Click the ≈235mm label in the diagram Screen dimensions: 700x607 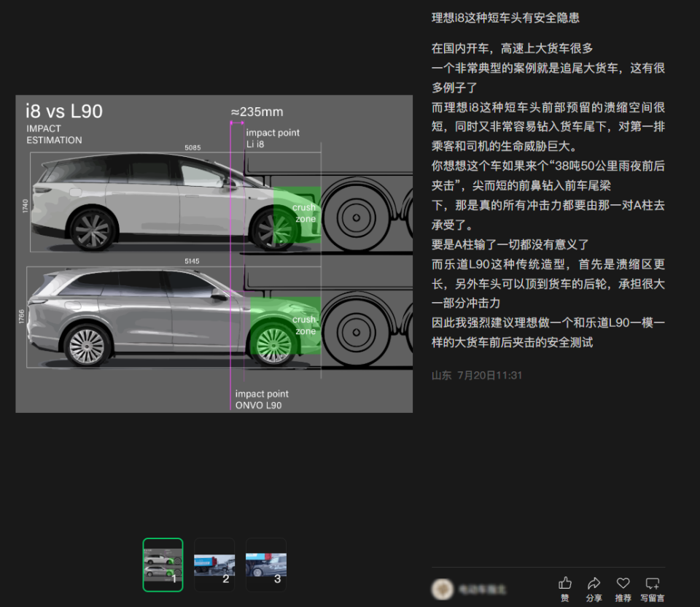pos(257,112)
